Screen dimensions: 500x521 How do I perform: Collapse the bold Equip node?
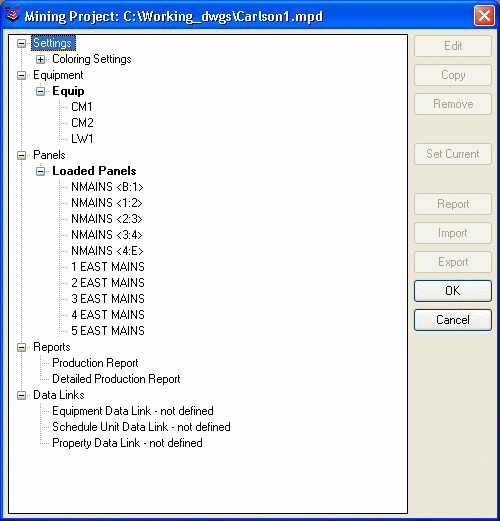pyautogui.click(x=40, y=91)
